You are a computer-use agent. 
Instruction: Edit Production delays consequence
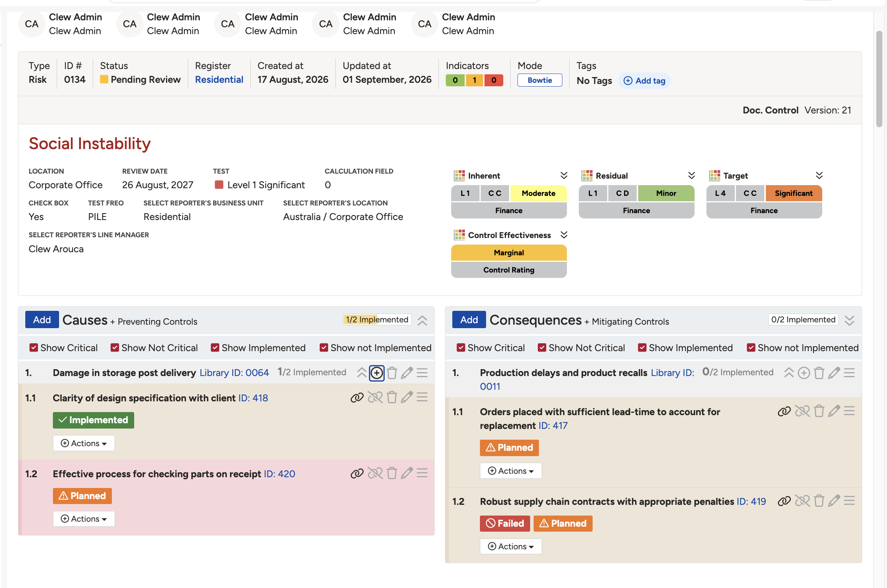834,373
